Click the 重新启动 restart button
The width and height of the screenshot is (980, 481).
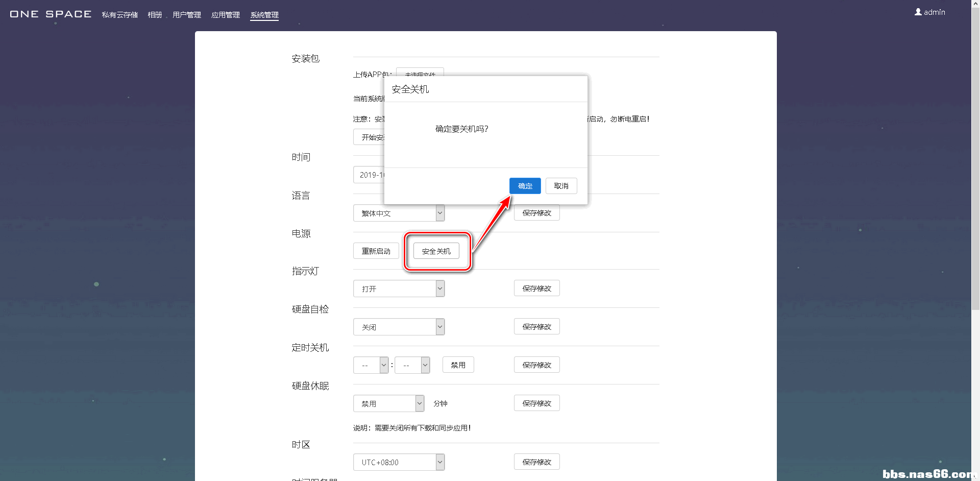tap(376, 251)
